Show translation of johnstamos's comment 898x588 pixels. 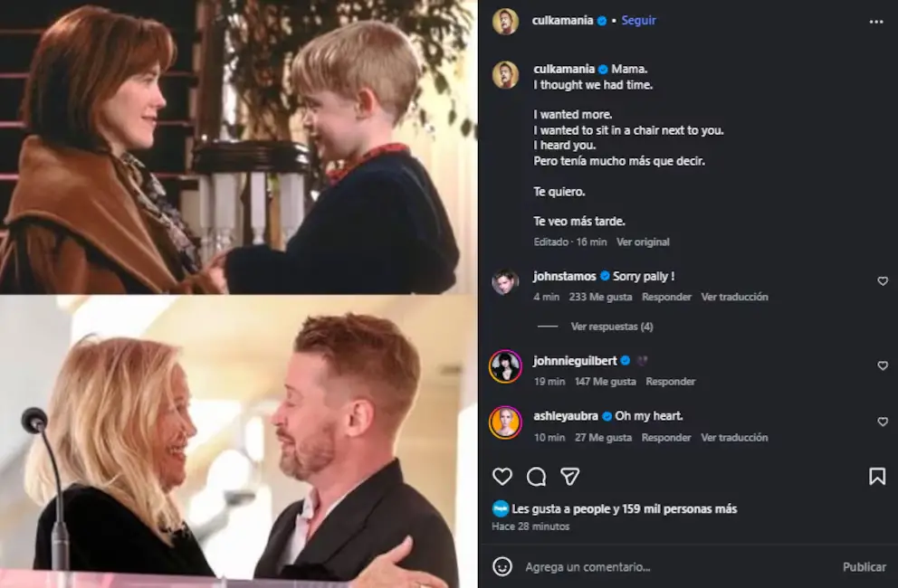click(x=734, y=297)
